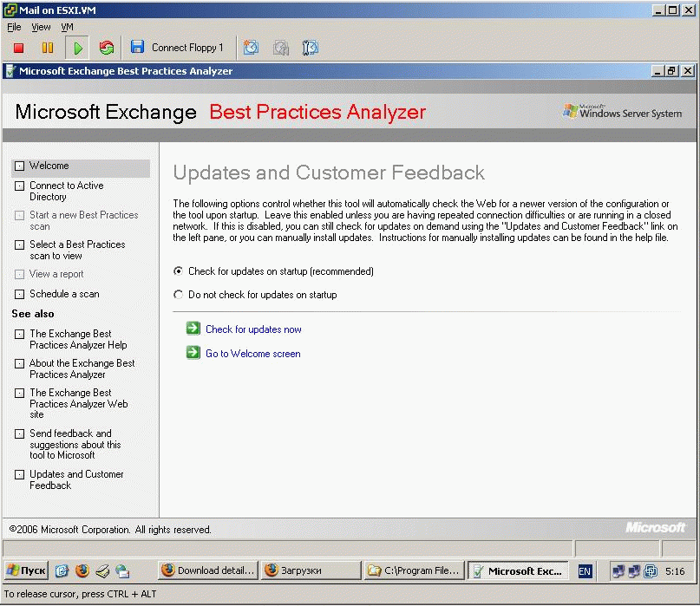Open The Exchange Best Practices Analyzer Help
The width and height of the screenshot is (700, 606).
78,339
